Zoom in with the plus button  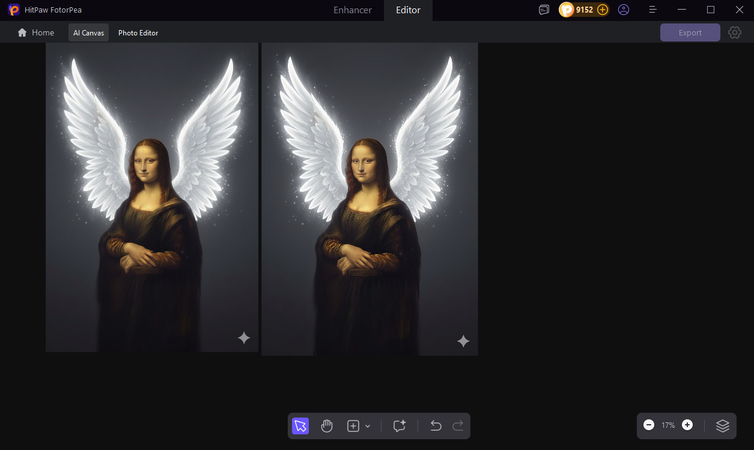(688, 425)
